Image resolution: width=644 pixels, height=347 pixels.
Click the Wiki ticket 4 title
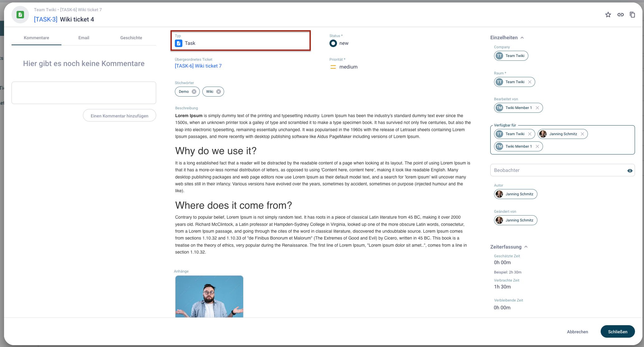(77, 19)
